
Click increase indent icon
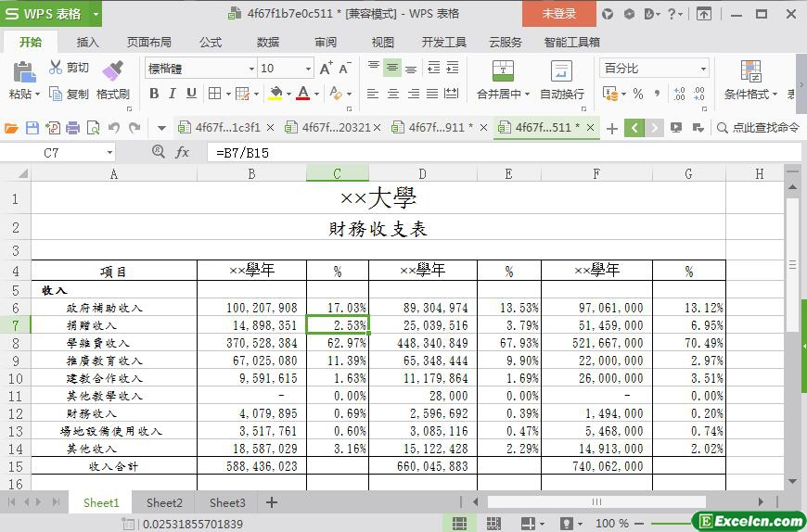click(453, 68)
